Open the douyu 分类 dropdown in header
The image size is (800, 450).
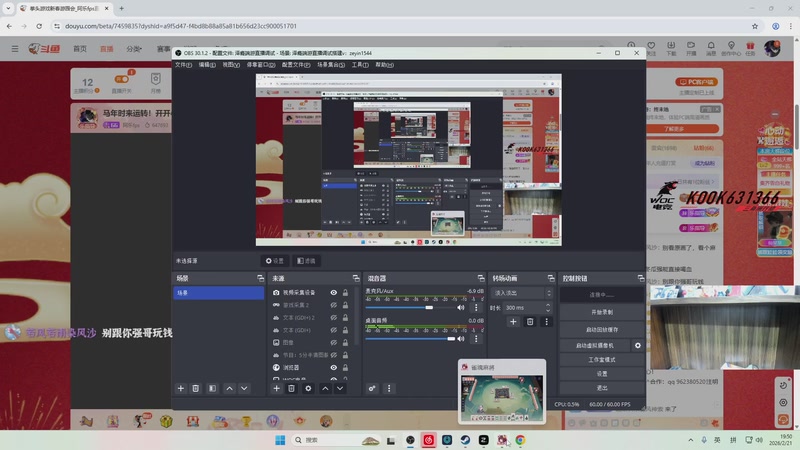click(134, 49)
